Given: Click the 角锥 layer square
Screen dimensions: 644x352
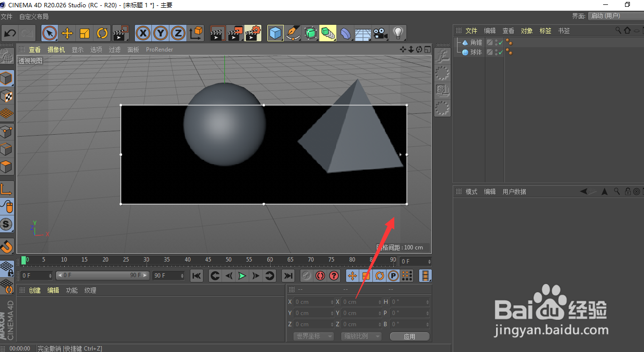Looking at the screenshot, I should pyautogui.click(x=490, y=43).
